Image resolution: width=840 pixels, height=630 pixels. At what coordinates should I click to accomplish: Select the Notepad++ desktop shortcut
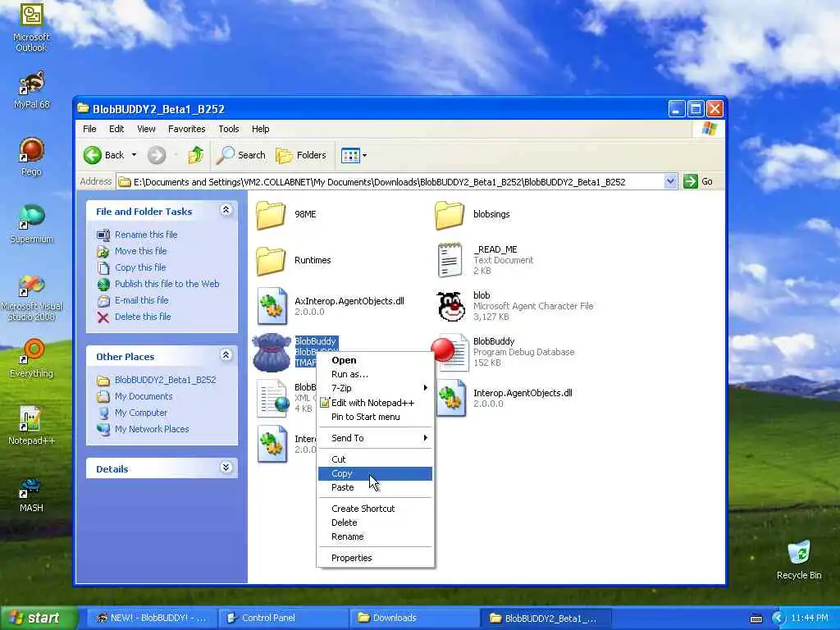pyautogui.click(x=31, y=426)
